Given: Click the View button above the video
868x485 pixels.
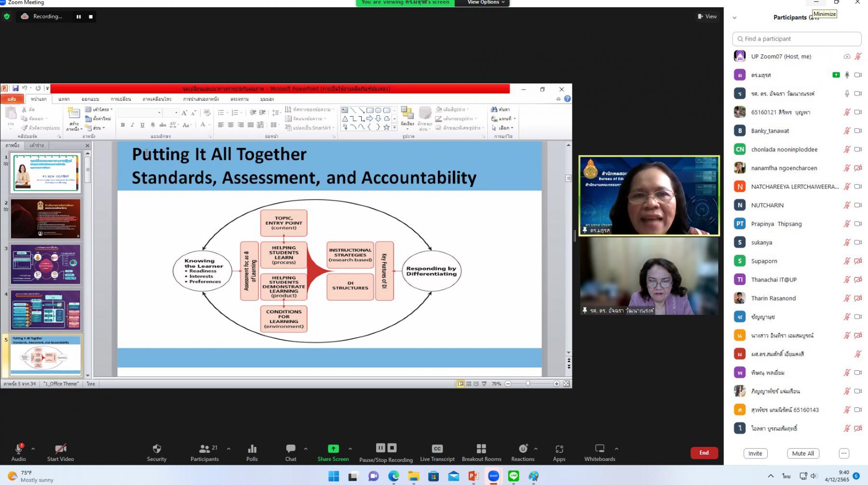Looking at the screenshot, I should [707, 16].
